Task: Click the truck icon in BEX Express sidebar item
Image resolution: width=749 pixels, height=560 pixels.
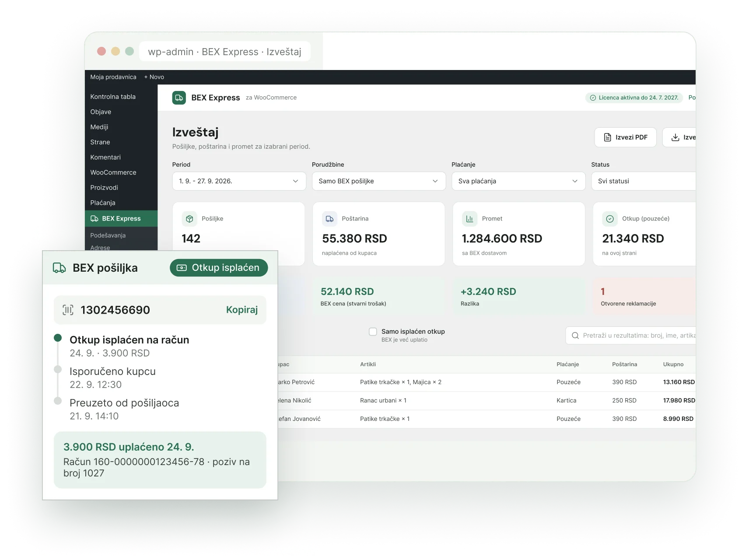Action: tap(94, 219)
